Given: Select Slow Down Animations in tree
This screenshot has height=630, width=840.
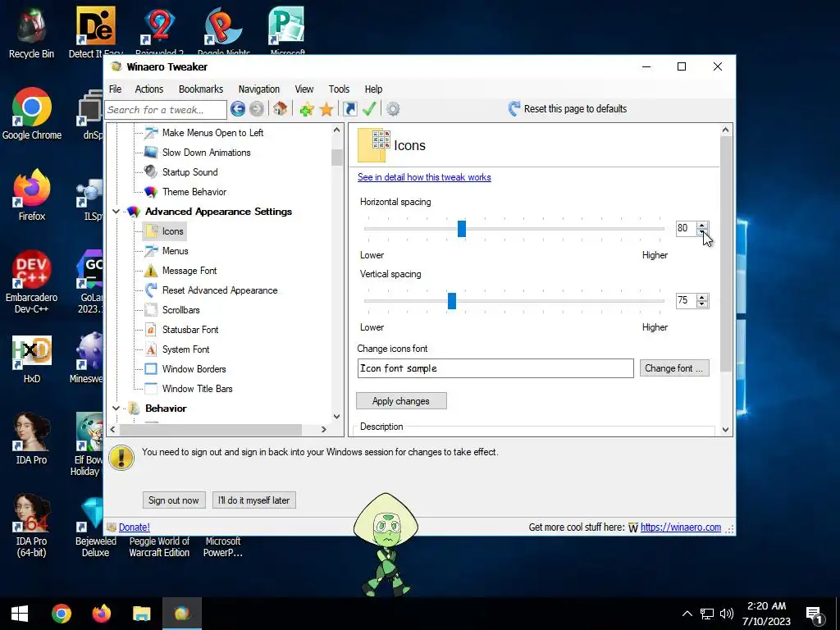Looking at the screenshot, I should [206, 153].
